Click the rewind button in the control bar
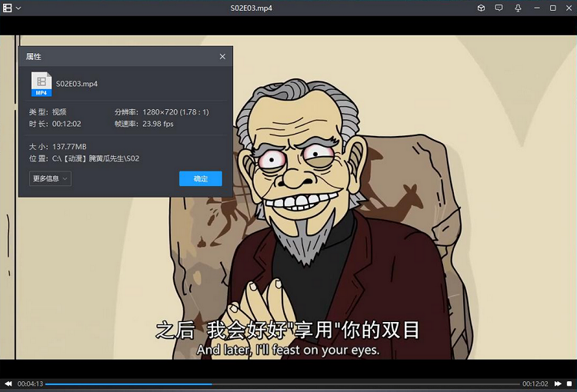Image resolution: width=577 pixels, height=392 pixels. click(8, 384)
